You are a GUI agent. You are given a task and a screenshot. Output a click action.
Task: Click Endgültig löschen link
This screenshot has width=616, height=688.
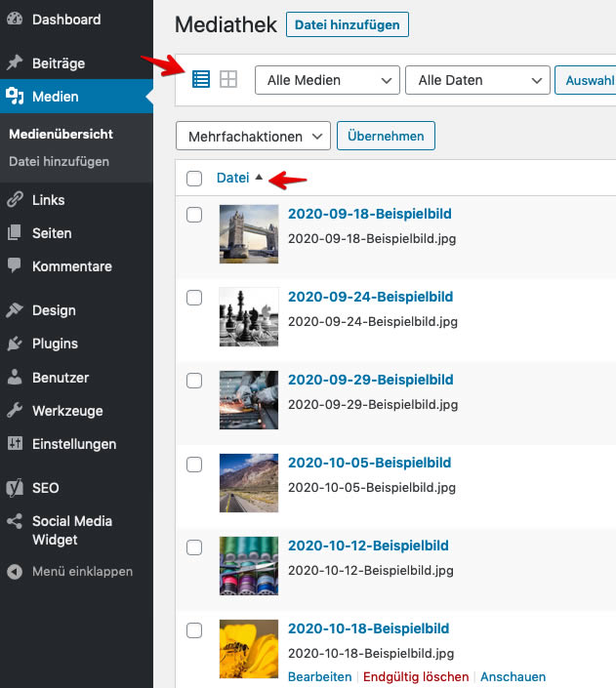[x=416, y=676]
